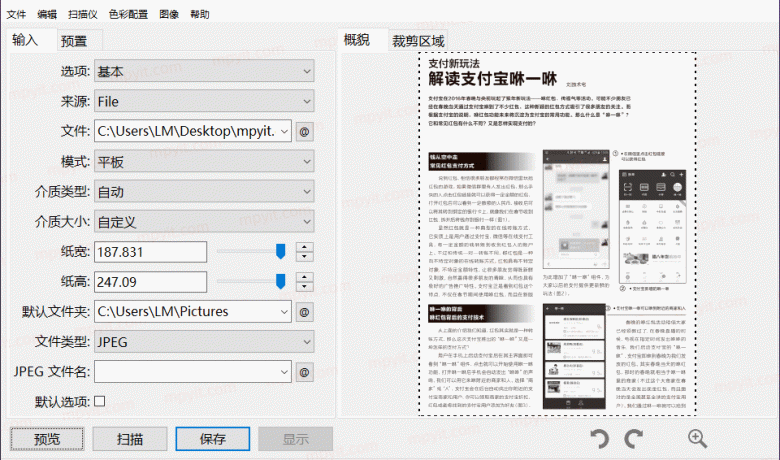Click the 保存 button
Image resolution: width=780 pixels, height=460 pixels.
point(212,439)
